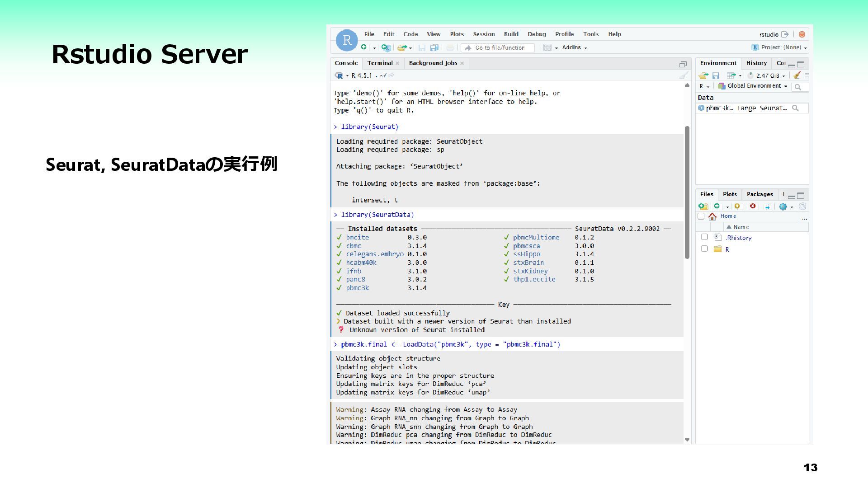Click the delete files red X icon
The image size is (868, 488).
click(753, 206)
